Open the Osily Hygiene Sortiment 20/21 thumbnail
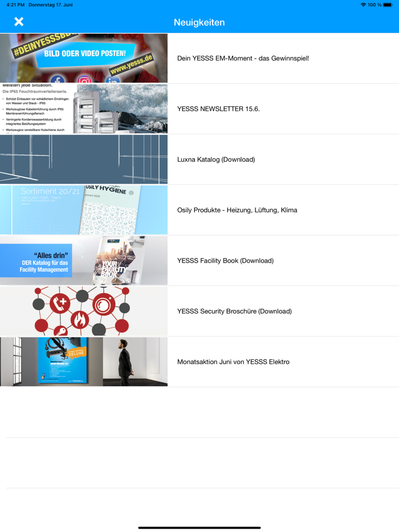The width and height of the screenshot is (399, 532). pyautogui.click(x=84, y=210)
